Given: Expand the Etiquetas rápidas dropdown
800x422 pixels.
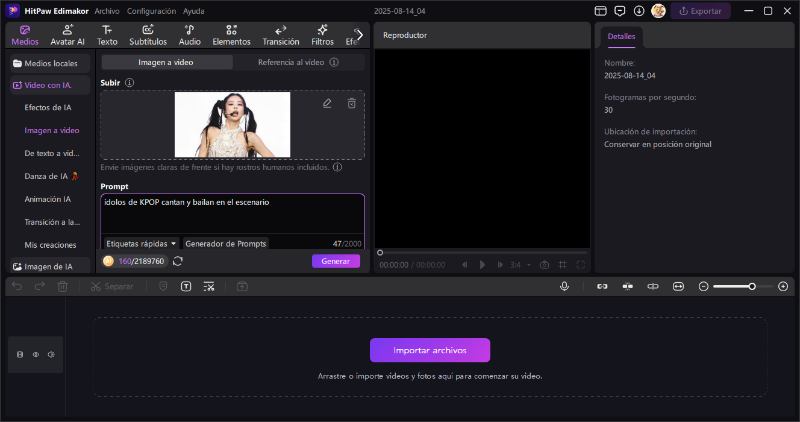Looking at the screenshot, I should 141,243.
